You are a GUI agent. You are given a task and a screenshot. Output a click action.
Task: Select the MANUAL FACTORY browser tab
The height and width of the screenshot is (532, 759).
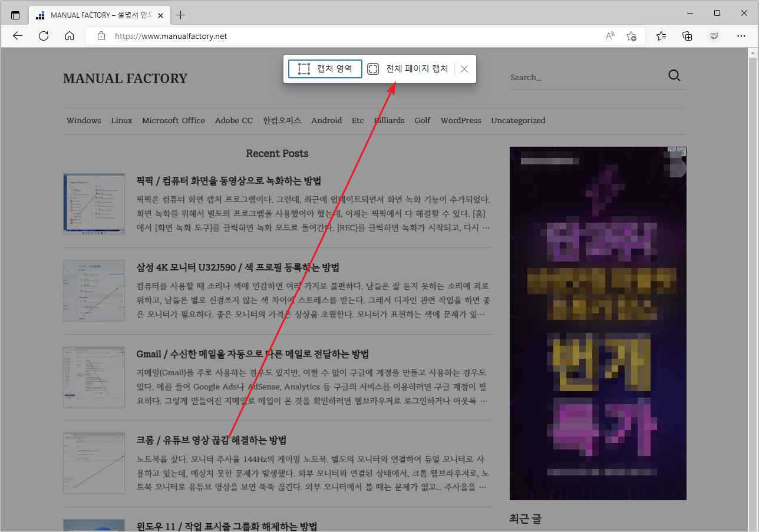pos(100,15)
